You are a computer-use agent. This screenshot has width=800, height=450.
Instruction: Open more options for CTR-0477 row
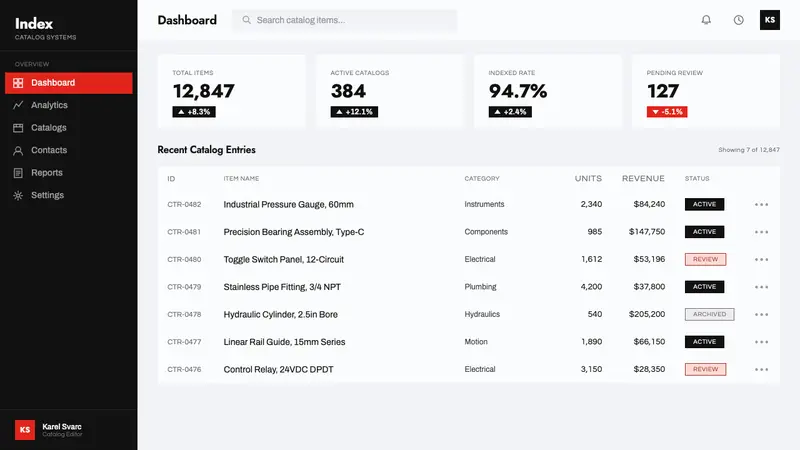761,342
